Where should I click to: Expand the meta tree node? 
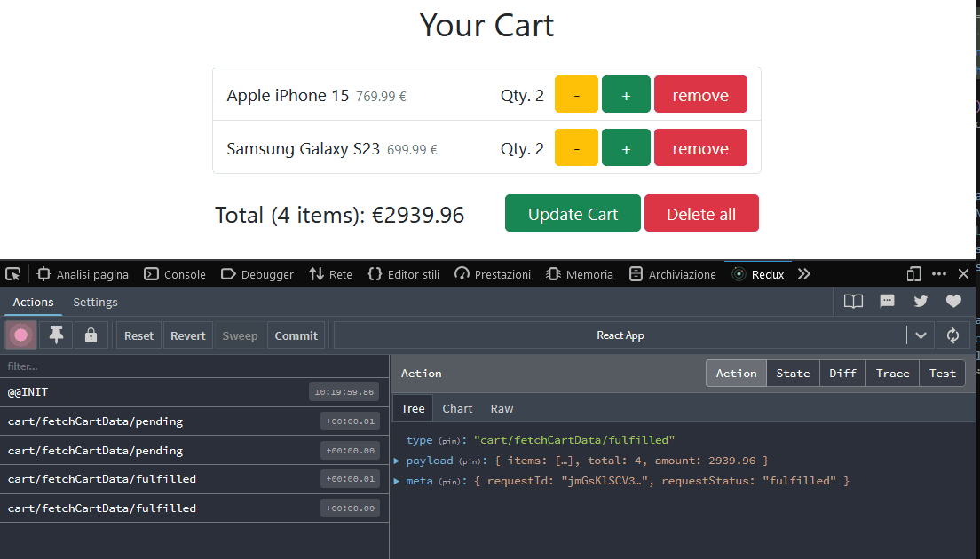click(x=397, y=481)
